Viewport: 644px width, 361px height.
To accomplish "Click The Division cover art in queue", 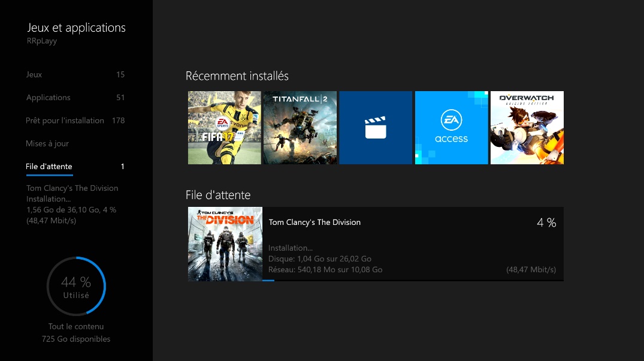I will (x=225, y=244).
